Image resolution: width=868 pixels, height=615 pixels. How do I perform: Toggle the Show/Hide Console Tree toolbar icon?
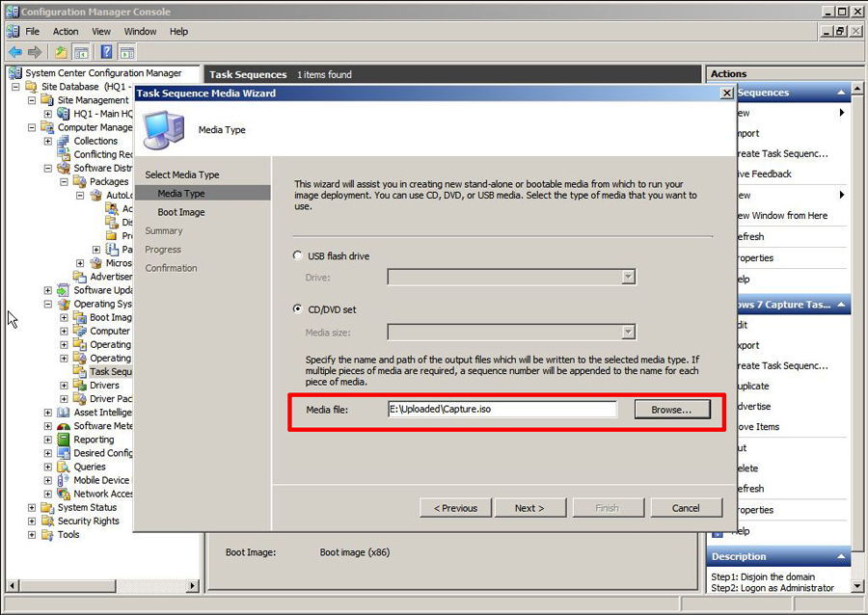coord(81,52)
